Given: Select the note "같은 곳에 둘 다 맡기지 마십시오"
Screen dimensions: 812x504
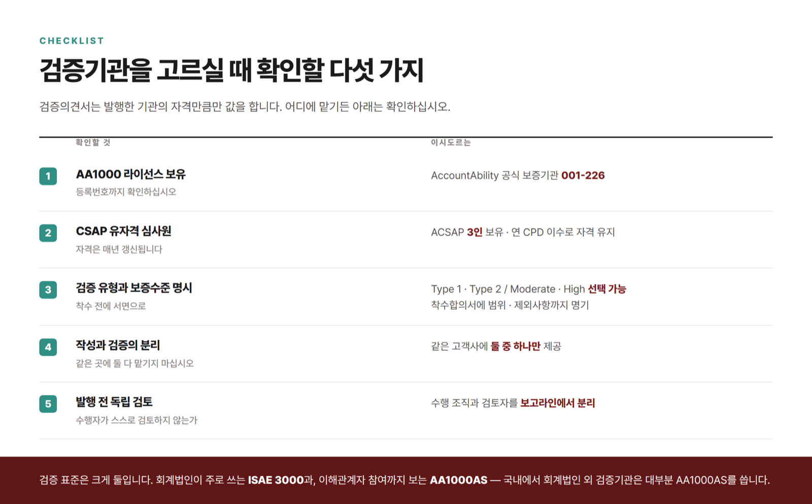Looking at the screenshot, I should point(135,363).
